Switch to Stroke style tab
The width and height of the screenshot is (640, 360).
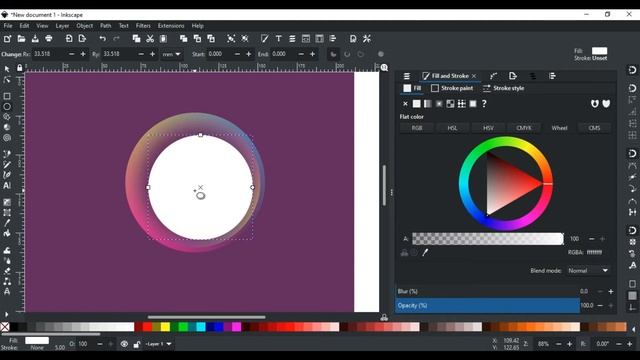[504, 88]
